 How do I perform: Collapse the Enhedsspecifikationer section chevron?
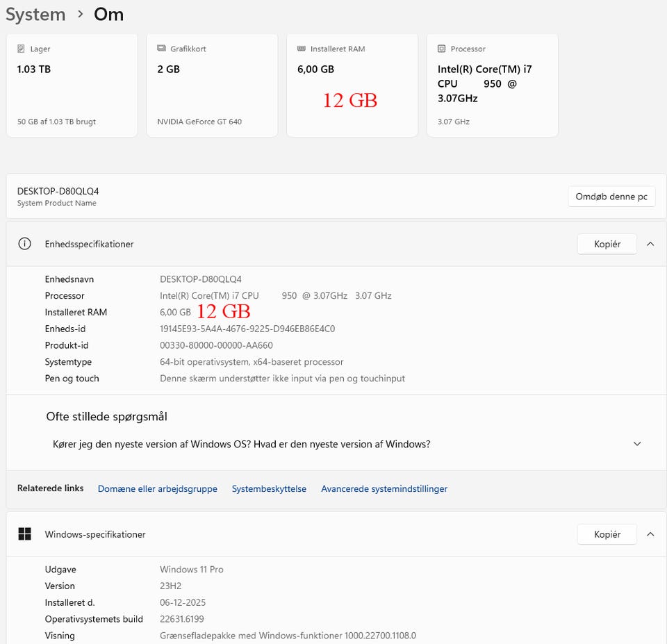pos(650,244)
